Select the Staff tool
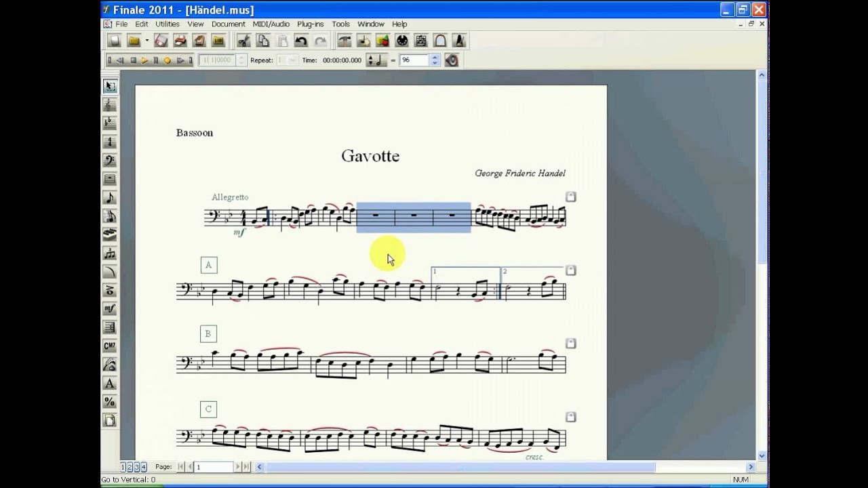Screen dimensions: 868x488 tap(110, 104)
